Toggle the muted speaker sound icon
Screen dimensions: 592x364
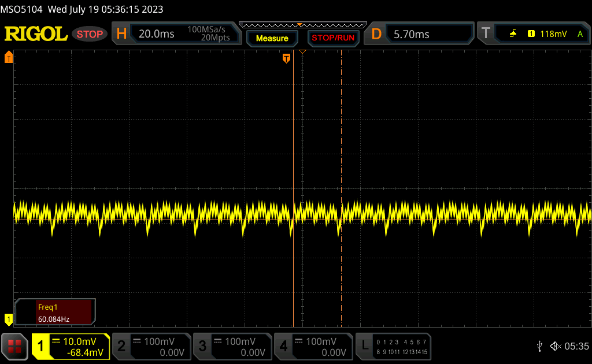coord(555,346)
